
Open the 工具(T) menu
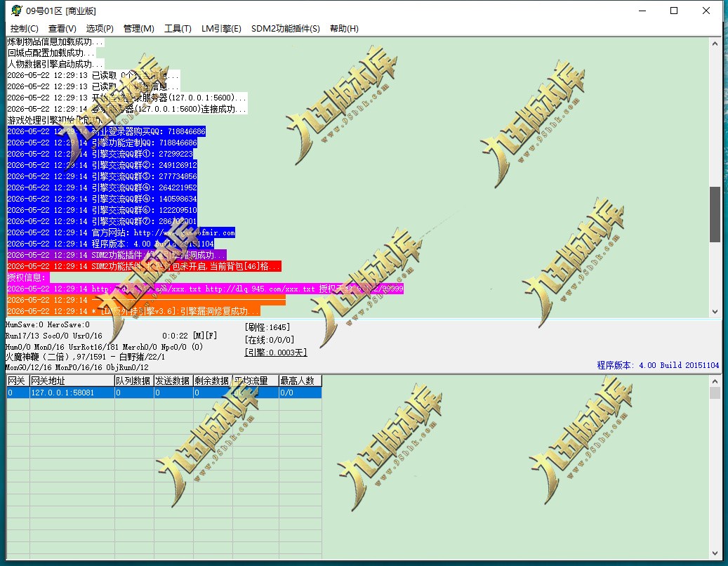(178, 29)
